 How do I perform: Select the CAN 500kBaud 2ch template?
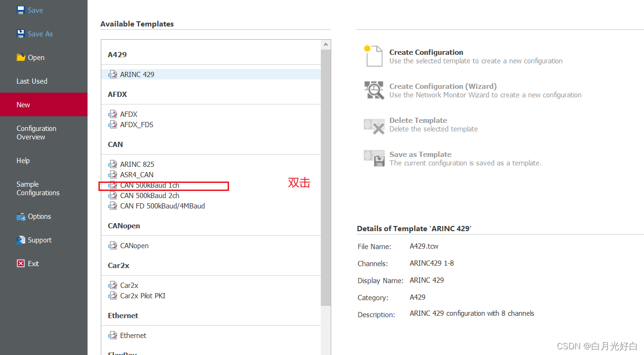coord(211,195)
